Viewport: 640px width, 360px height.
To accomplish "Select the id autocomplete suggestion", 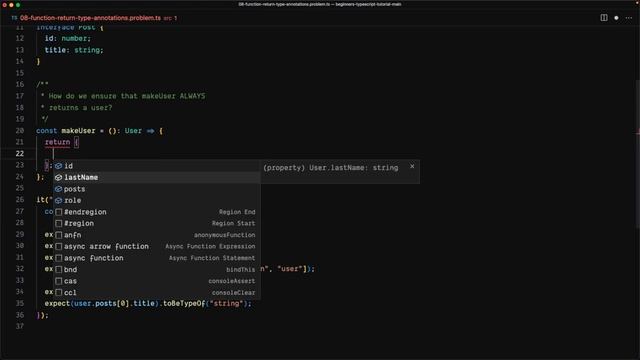I will (x=157, y=166).
